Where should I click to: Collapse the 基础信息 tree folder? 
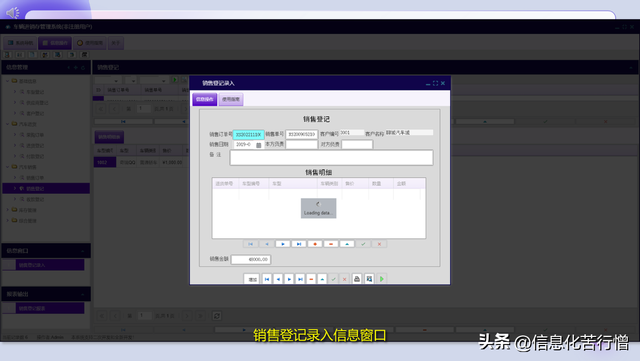point(7,81)
